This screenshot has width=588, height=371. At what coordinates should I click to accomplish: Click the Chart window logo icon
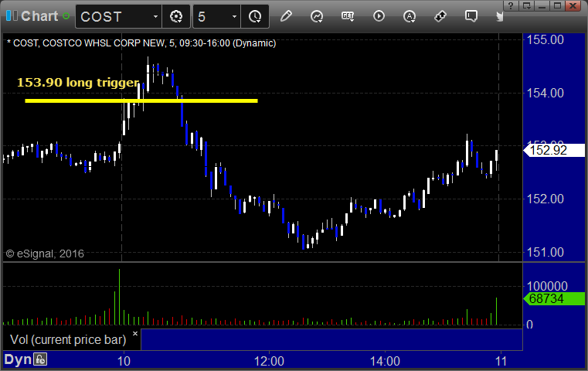coord(12,15)
